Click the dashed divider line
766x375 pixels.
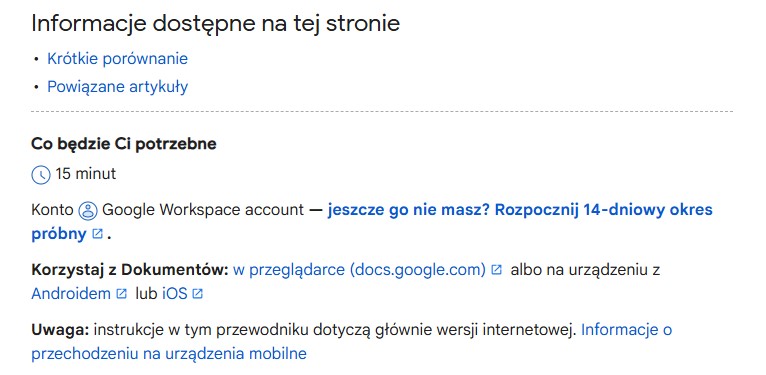pos(382,111)
